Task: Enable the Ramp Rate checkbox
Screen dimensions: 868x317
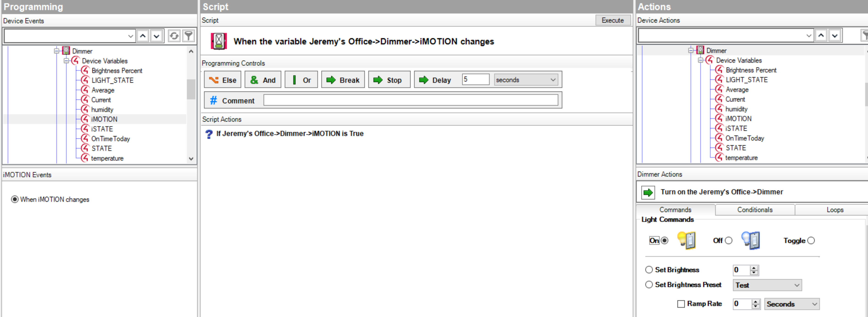Action: 681,304
